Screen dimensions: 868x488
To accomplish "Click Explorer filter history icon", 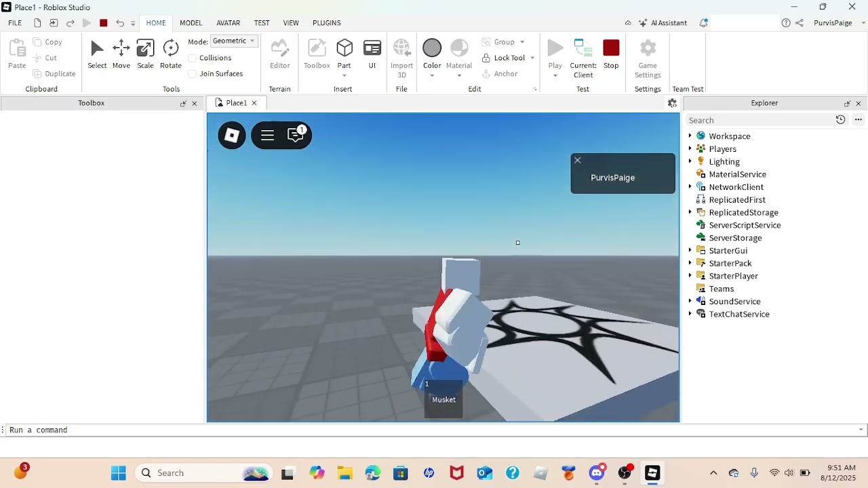I will pos(840,120).
